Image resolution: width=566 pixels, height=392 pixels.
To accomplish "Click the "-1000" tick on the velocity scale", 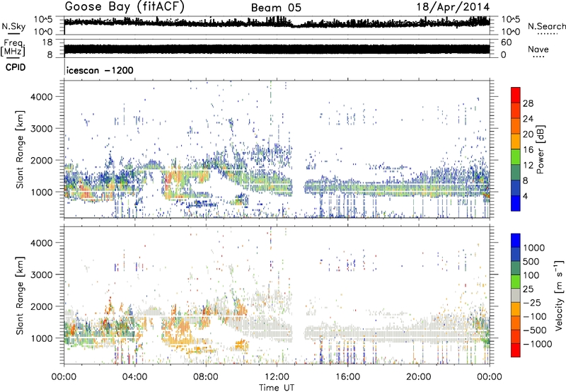I will 538,344.
